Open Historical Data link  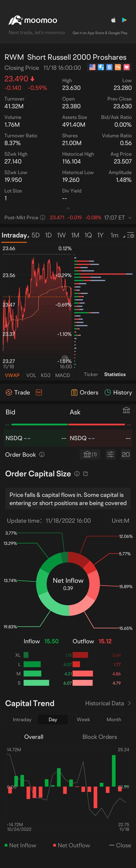pos(108,703)
